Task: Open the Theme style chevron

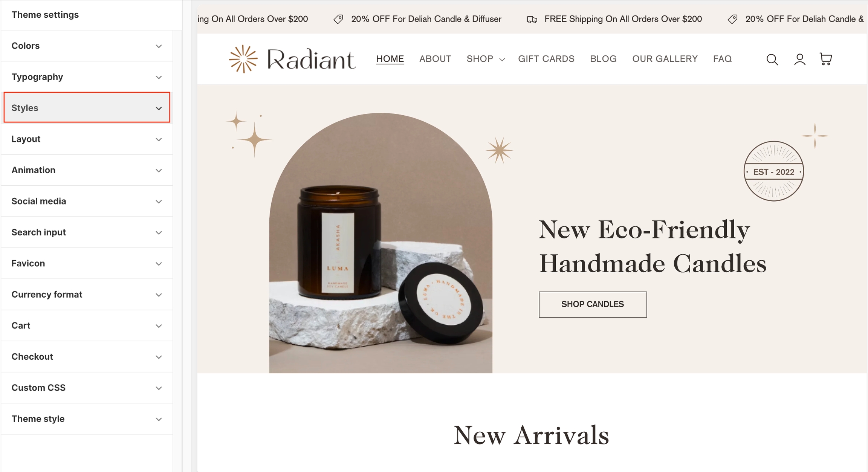Action: [159, 419]
